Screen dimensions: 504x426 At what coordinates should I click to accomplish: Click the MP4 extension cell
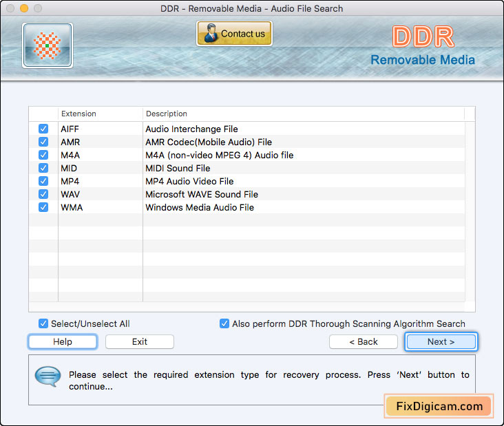coord(101,181)
